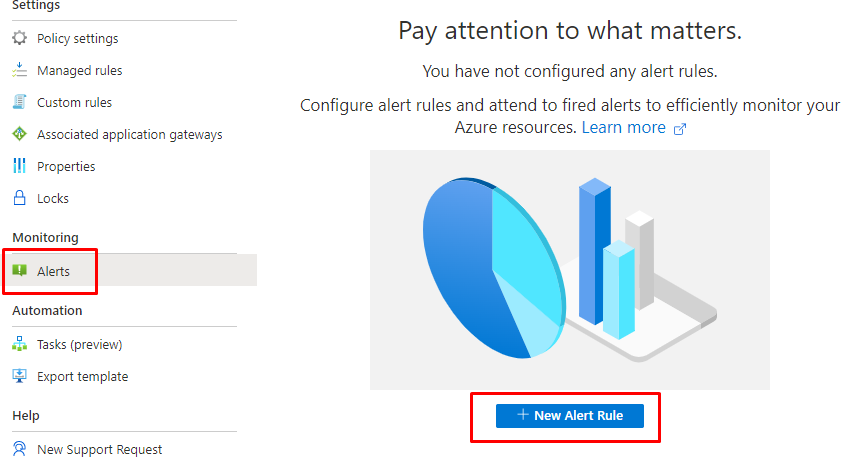848x474 pixels.
Task: Click the Export template icon
Action: point(19,377)
